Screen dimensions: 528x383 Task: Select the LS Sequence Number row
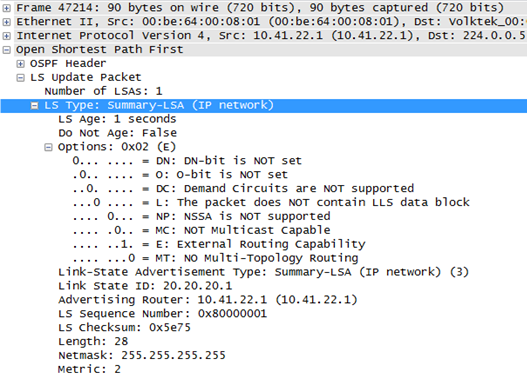point(163,314)
